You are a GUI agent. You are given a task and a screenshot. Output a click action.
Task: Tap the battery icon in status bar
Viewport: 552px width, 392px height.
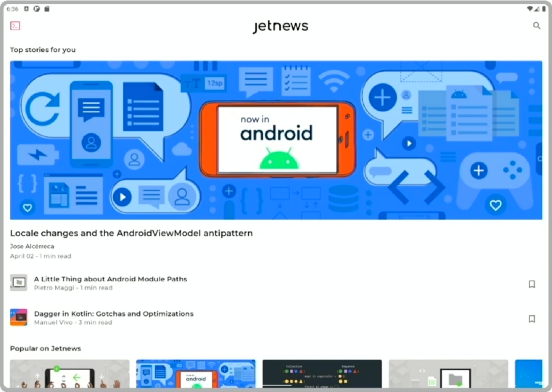(x=544, y=9)
